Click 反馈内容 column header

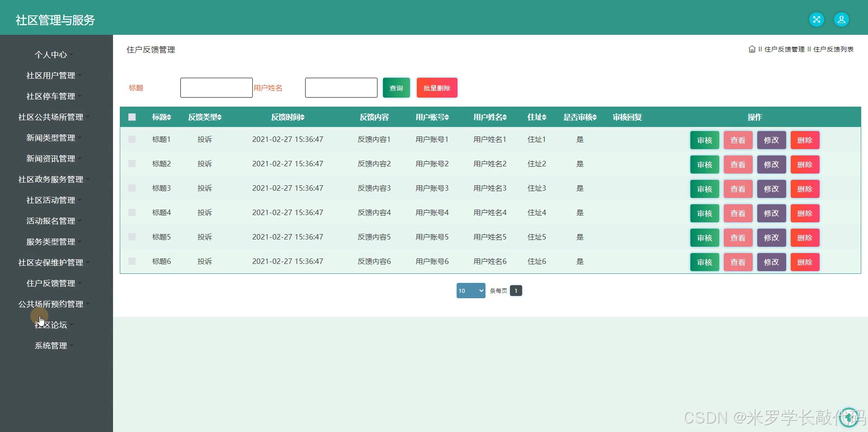(374, 117)
